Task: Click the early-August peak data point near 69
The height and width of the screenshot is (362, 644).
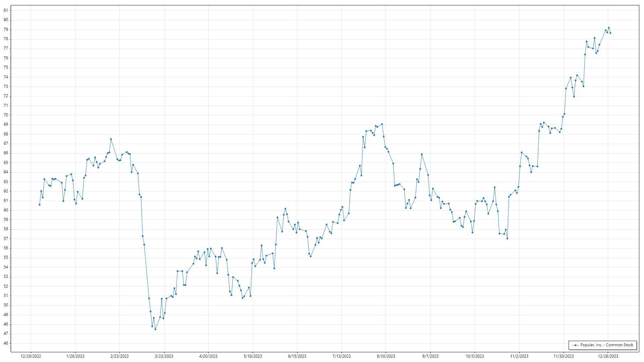Action: point(382,124)
